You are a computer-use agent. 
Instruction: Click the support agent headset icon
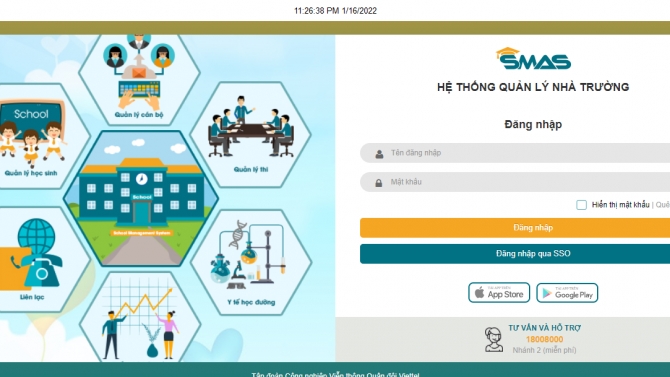[494, 339]
